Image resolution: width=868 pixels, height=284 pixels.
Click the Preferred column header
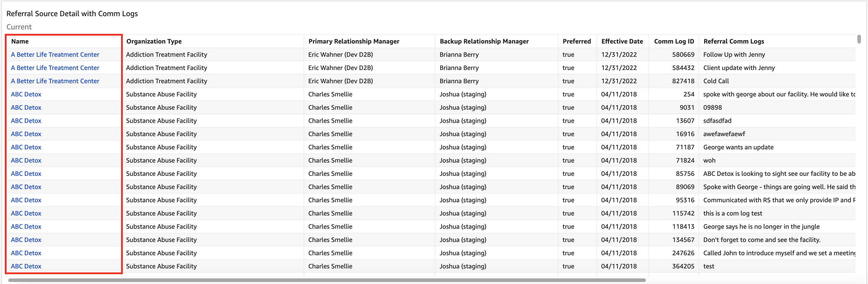click(576, 41)
